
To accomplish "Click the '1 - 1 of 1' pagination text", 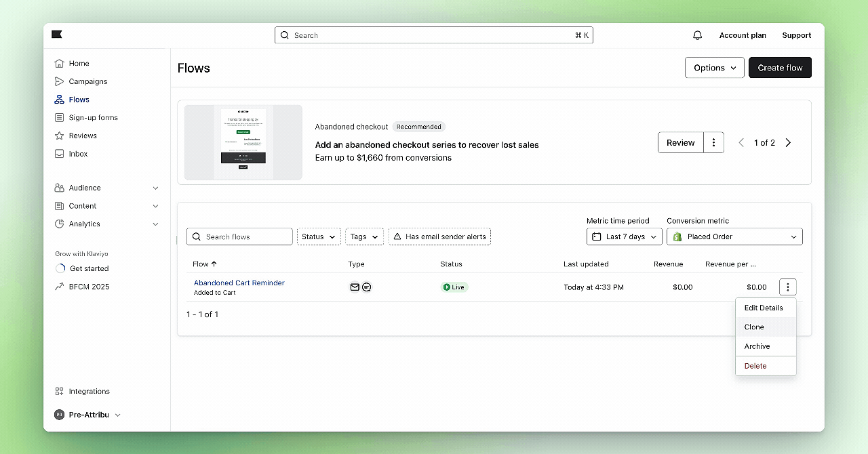I will pos(202,314).
